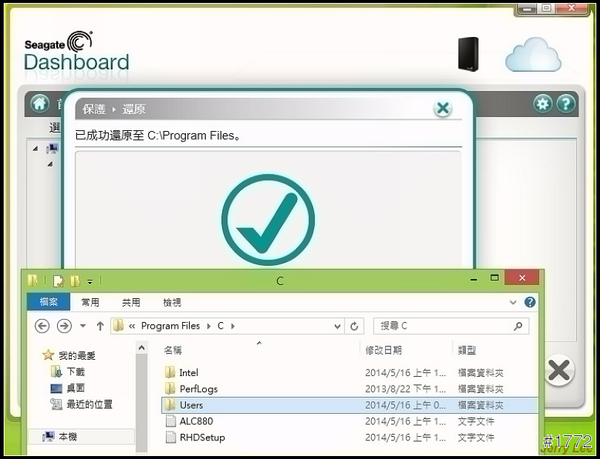Screen dimensions: 600x459
Task: Click the navigation pane scrollbar track
Action: tap(142, 402)
